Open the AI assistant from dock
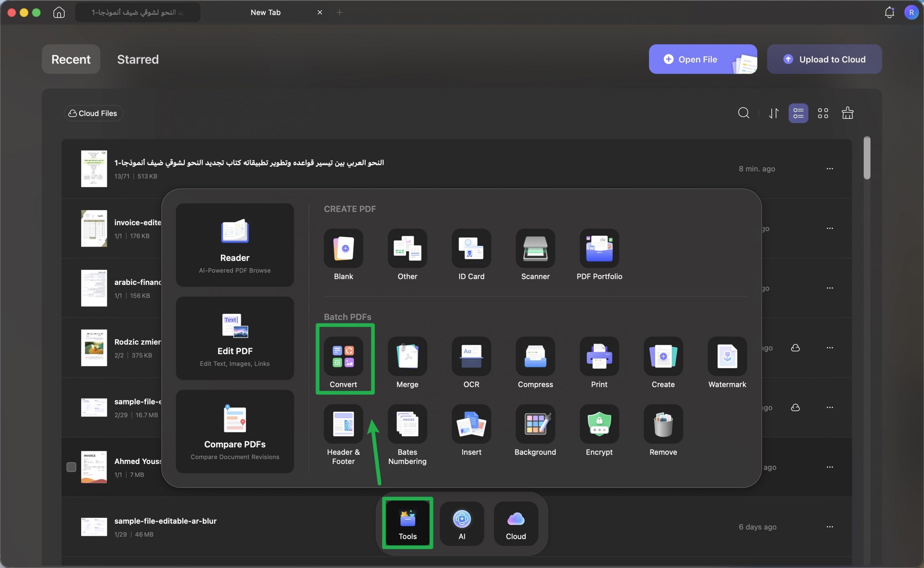Image resolution: width=924 pixels, height=568 pixels. pos(462,523)
